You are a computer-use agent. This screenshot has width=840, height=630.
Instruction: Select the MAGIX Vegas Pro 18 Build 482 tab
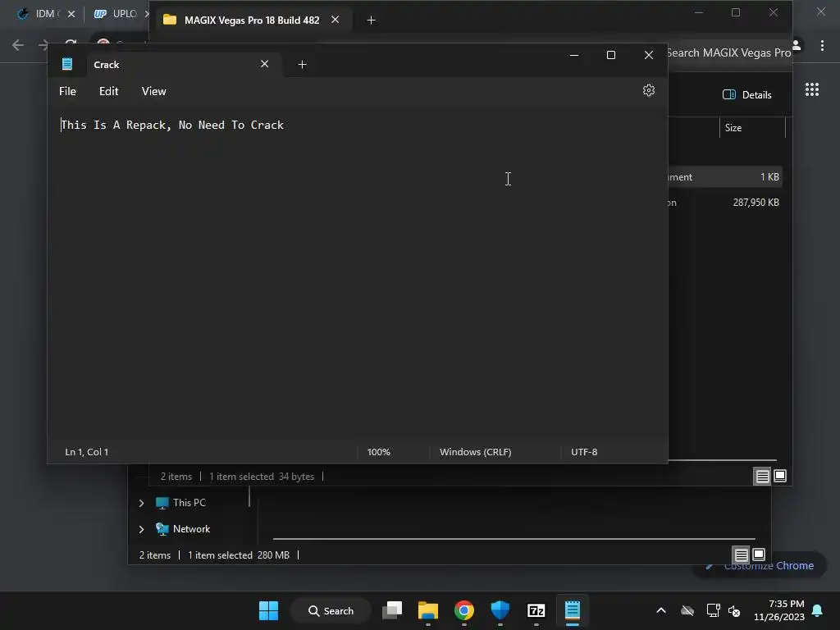(252, 21)
